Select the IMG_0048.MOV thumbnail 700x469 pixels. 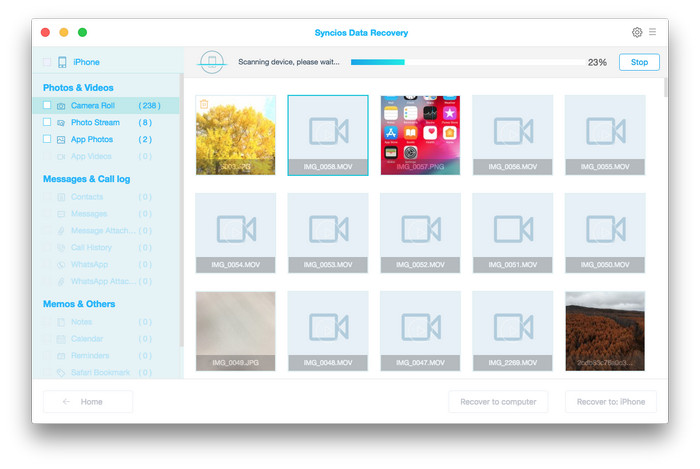point(328,331)
